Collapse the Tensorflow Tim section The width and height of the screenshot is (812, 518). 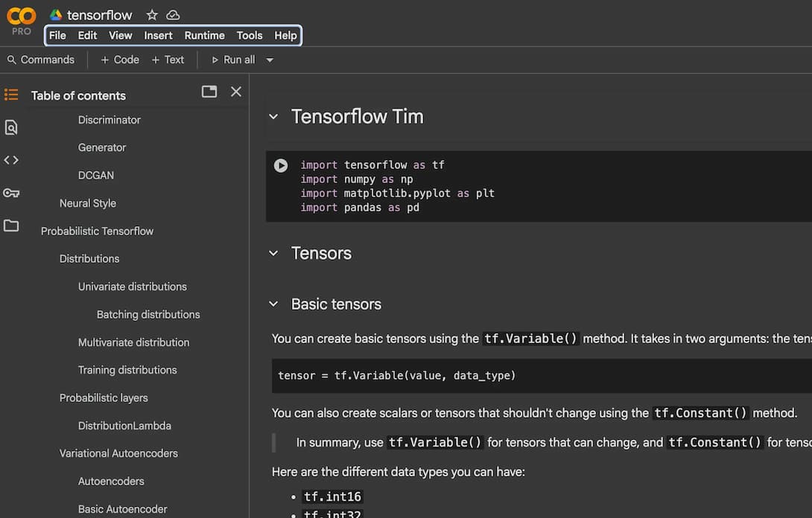273,117
